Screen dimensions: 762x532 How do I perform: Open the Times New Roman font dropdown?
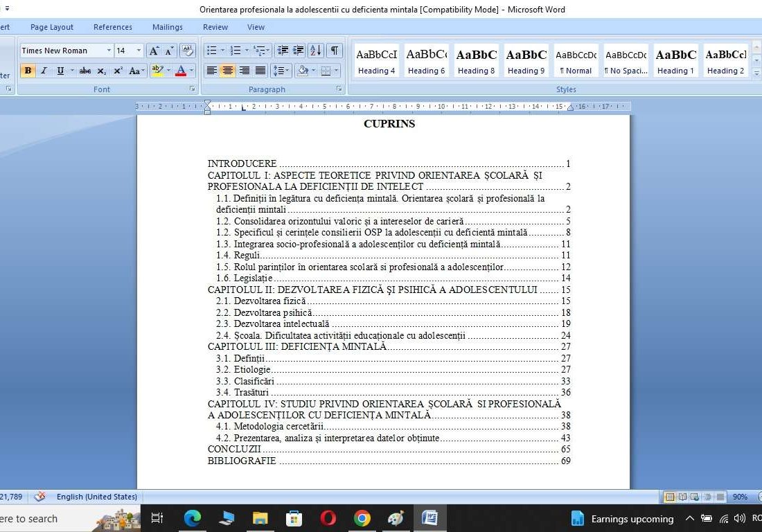tap(109, 51)
